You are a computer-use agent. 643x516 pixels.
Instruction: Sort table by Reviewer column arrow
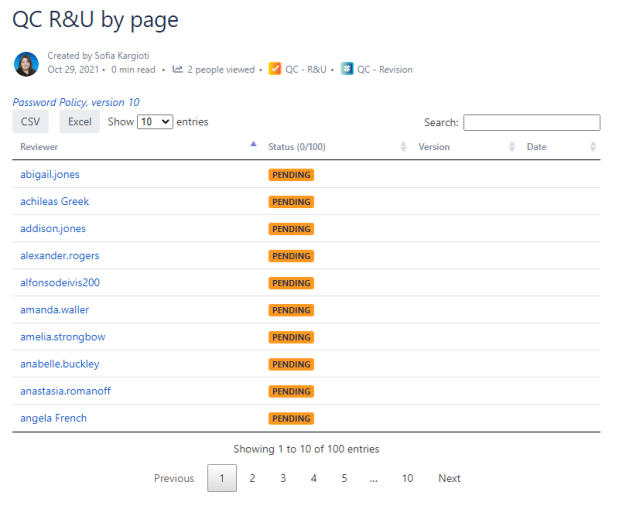click(x=253, y=146)
